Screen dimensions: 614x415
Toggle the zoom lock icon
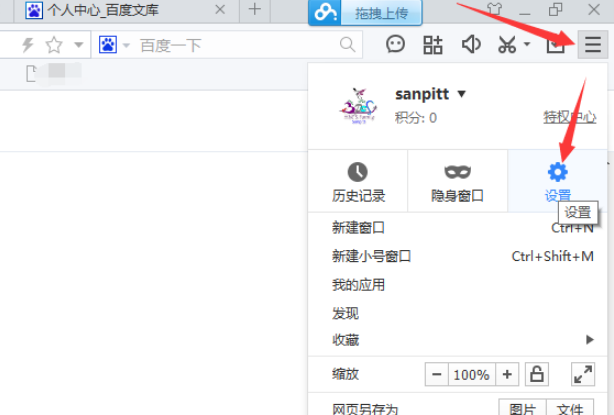point(537,375)
